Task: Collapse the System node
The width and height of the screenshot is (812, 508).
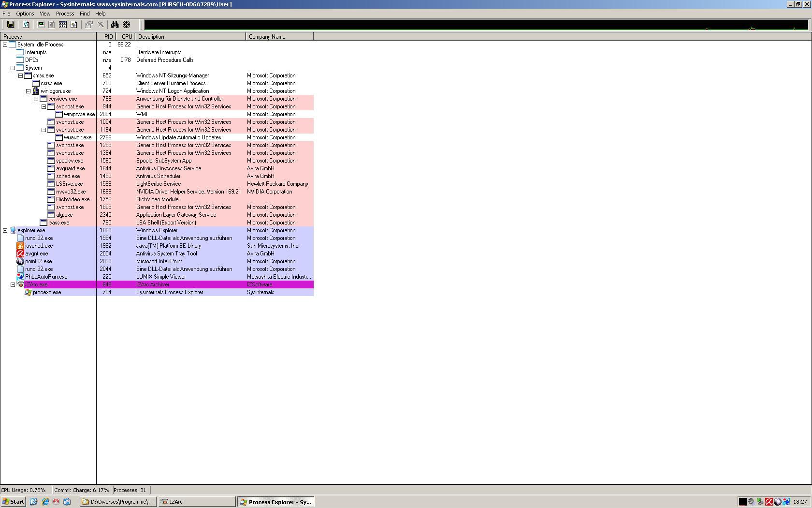Action: 13,68
